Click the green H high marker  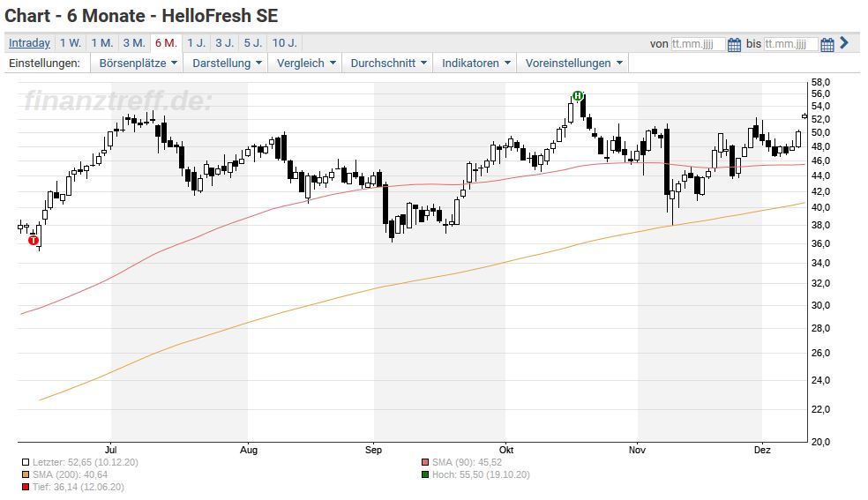[578, 96]
